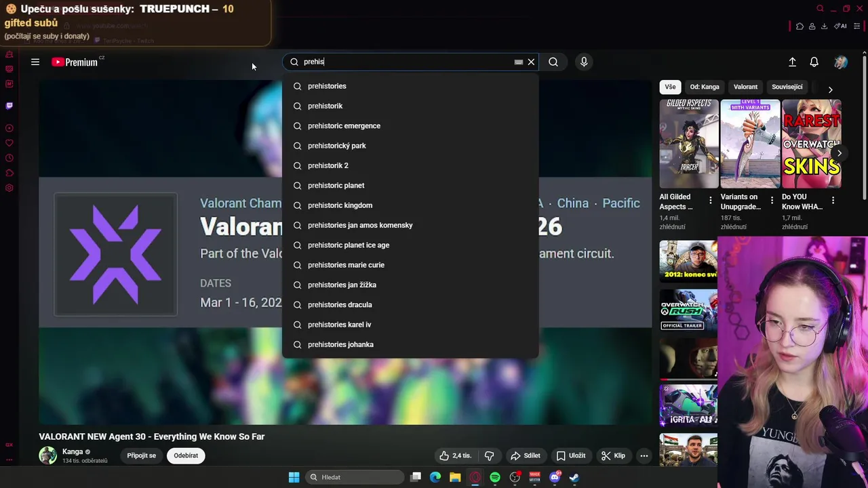Open Opera sidebar player icon
This screenshot has height=488, width=868.
click(x=9, y=128)
